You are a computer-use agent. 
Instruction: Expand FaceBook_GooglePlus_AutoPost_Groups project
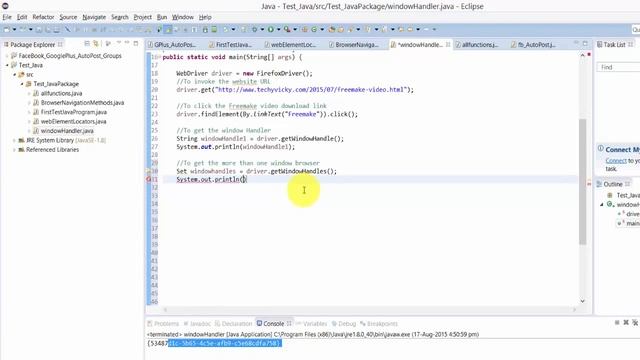pos(7,56)
